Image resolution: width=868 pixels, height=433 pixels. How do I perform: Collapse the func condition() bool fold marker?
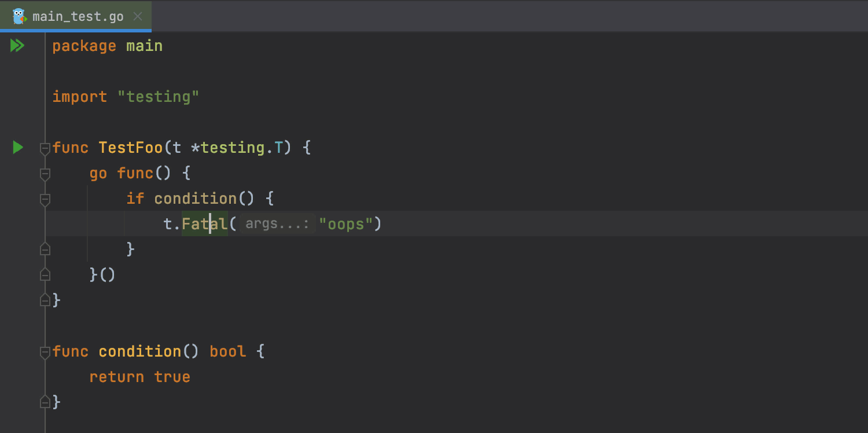[45, 352]
